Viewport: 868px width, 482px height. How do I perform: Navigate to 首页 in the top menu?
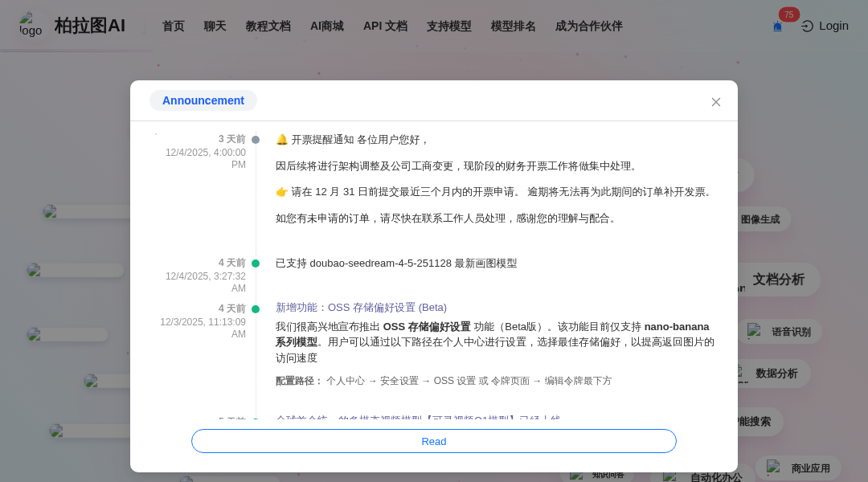point(173,26)
